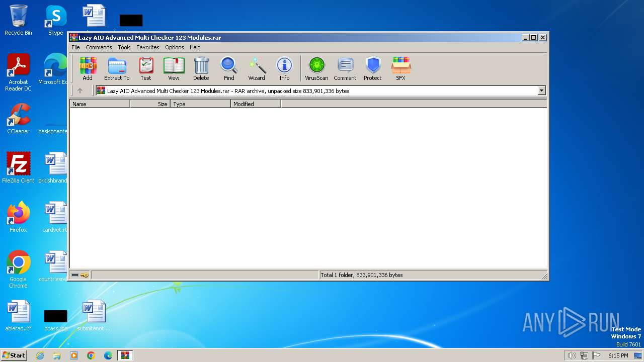Open the File menu
This screenshot has height=362, width=644.
pos(75,47)
